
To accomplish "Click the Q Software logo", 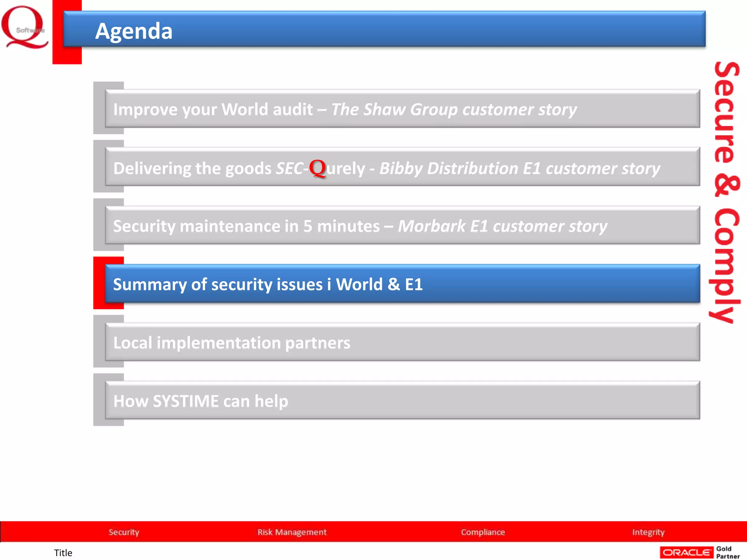I will coord(25,27).
